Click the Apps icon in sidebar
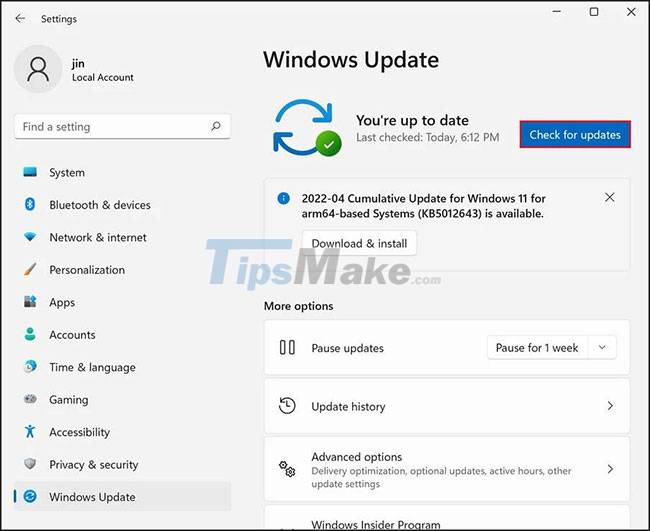Screen dimensions: 650x531 click(x=30, y=302)
